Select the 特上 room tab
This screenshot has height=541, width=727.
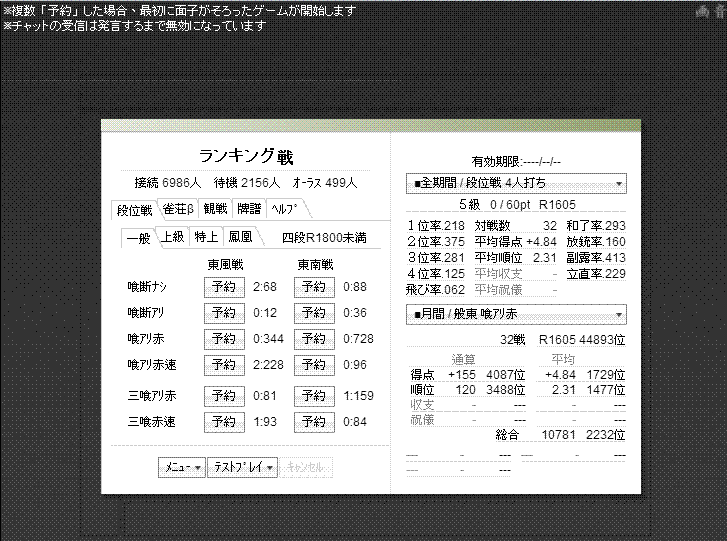coord(206,237)
